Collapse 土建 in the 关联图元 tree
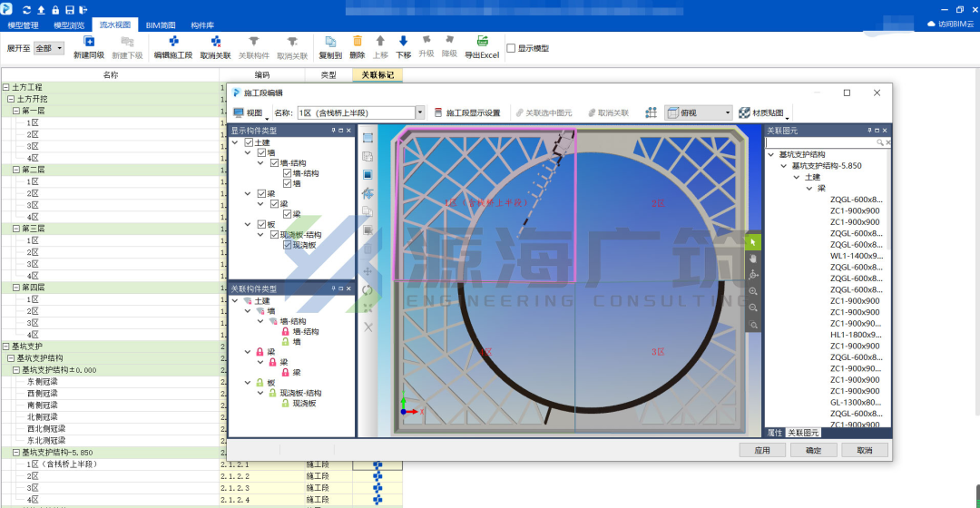 pos(797,178)
